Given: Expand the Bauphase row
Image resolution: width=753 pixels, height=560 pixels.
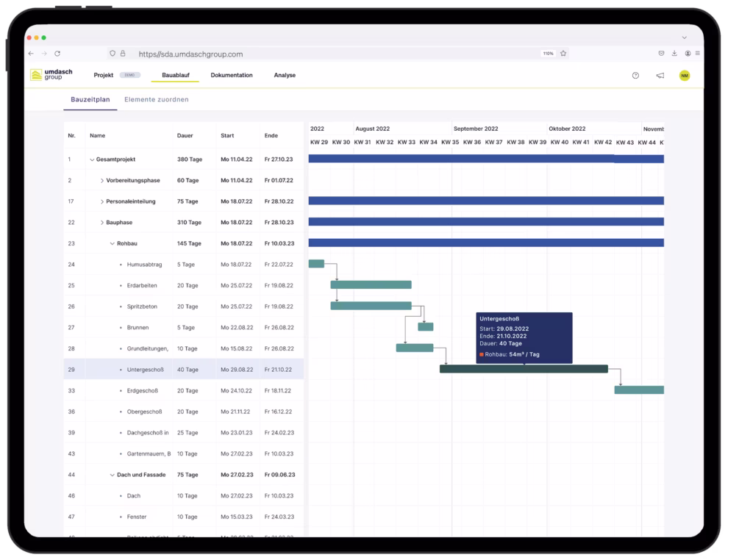Looking at the screenshot, I should pyautogui.click(x=101, y=223).
